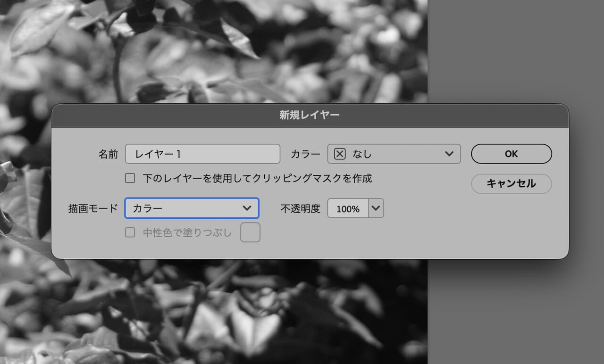Click the X 'none' icon in the カラー dropdown
This screenshot has height=364, width=604.
(x=340, y=154)
